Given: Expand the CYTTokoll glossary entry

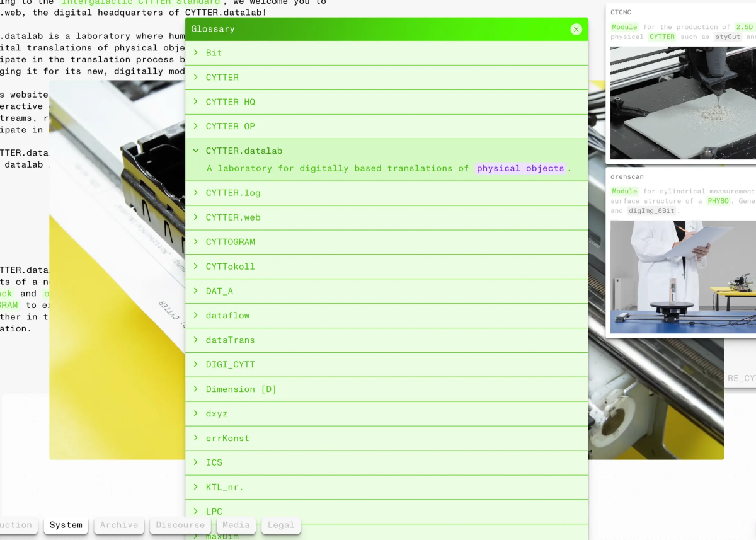Looking at the screenshot, I should point(387,267).
